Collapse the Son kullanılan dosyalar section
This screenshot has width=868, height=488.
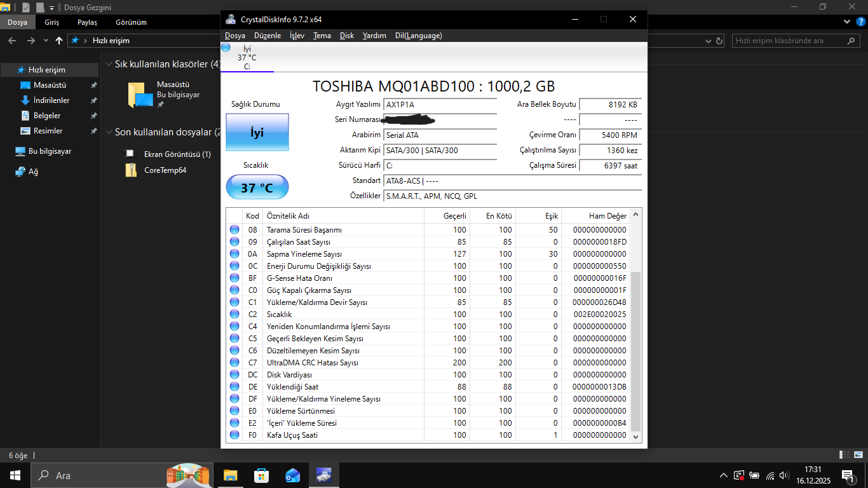[109, 132]
